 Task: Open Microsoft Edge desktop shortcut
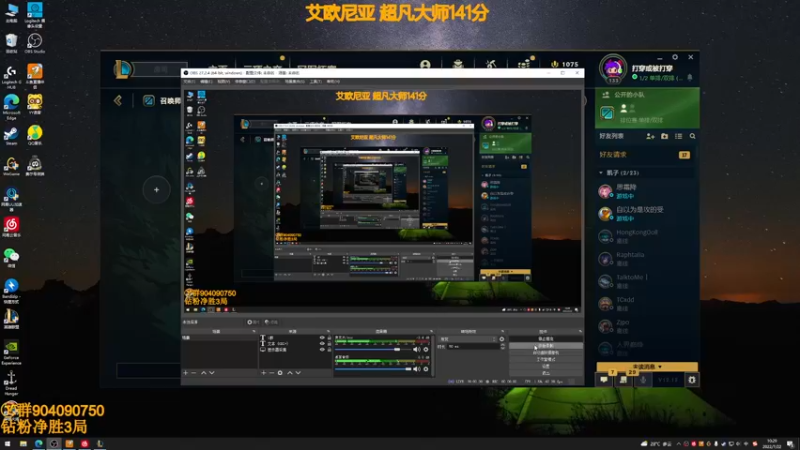[11, 107]
